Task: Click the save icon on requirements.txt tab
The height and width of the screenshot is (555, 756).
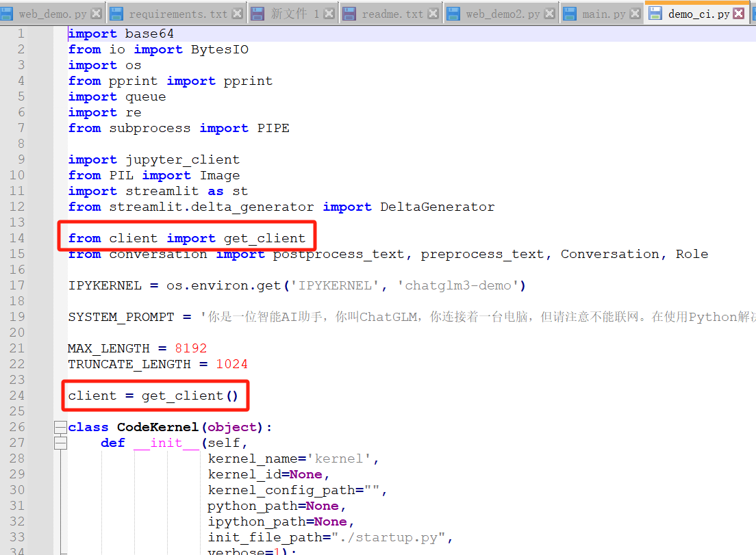Action: pyautogui.click(x=116, y=14)
